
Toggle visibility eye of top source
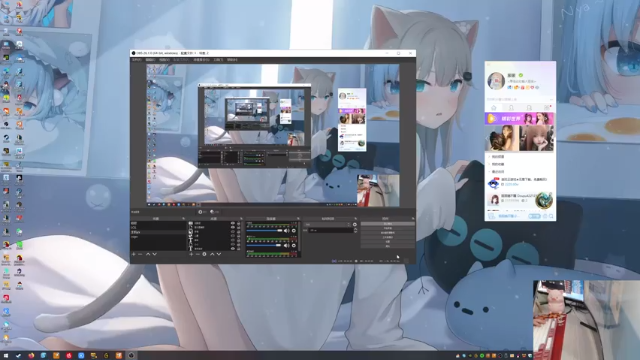[x=233, y=223]
